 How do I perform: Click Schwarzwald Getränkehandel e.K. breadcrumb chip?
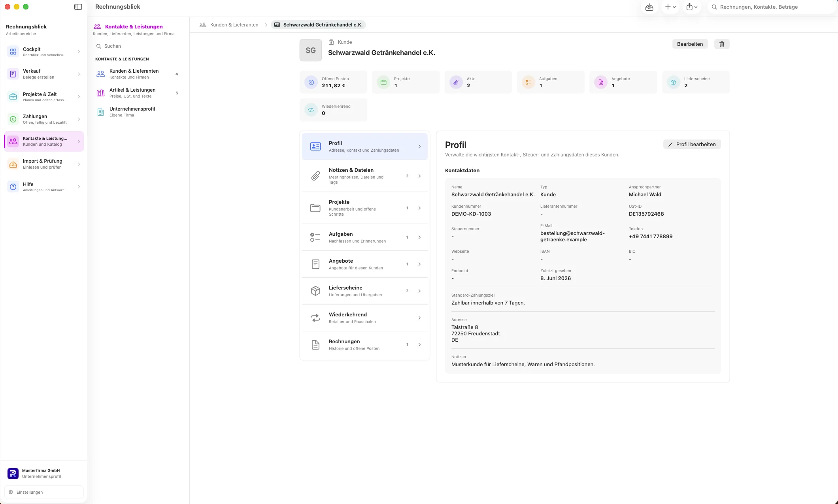[x=318, y=25]
